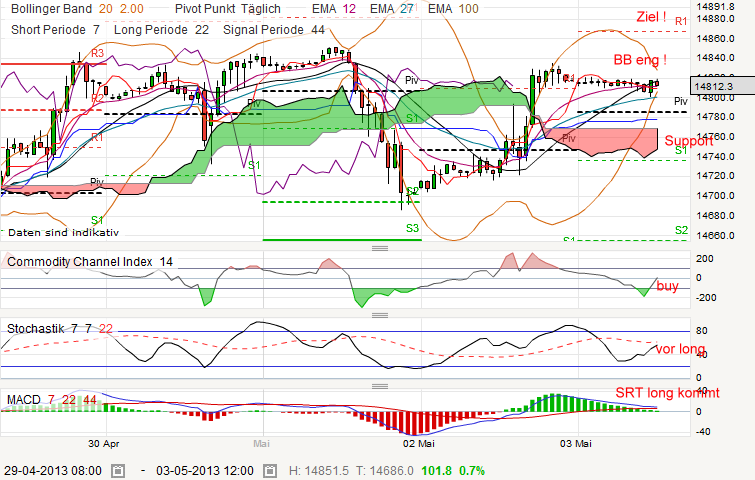Click the '02 Mai' date axis label

[x=419, y=443]
